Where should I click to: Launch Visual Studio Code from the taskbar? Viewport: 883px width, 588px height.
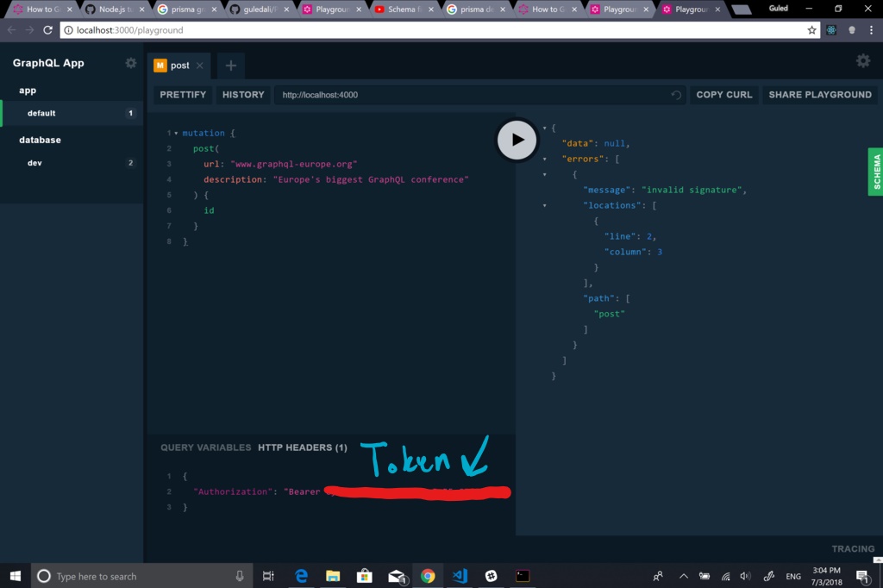[x=460, y=576]
